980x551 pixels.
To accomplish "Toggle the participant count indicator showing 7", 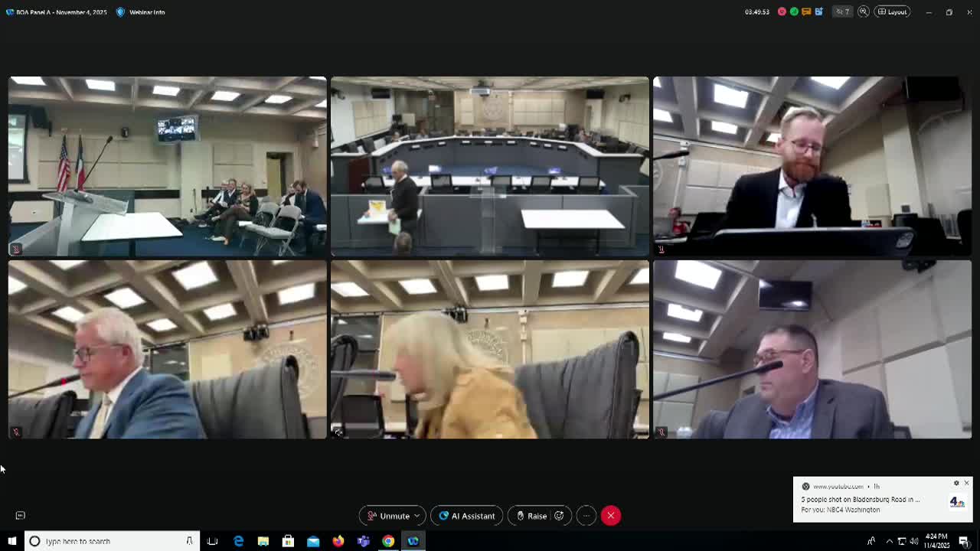I will pyautogui.click(x=842, y=12).
